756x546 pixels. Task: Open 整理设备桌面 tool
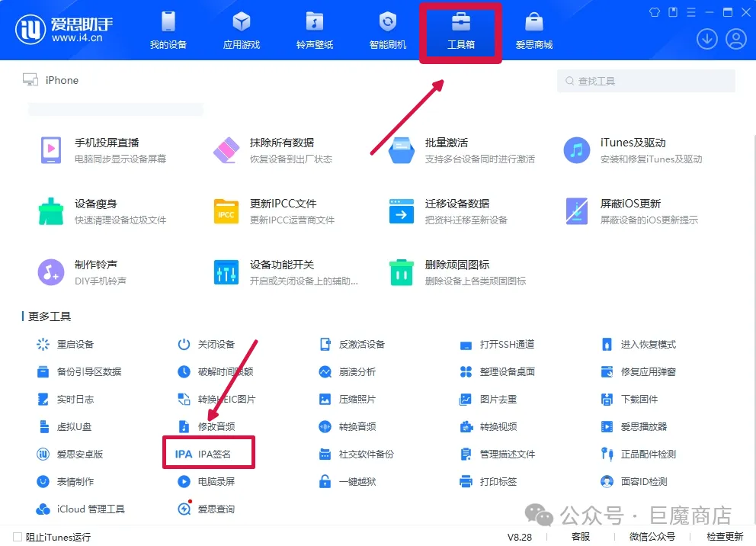[x=497, y=372]
